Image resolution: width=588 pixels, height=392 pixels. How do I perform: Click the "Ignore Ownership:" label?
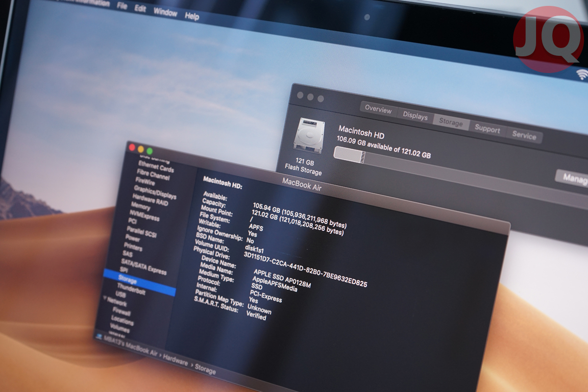coord(220,233)
